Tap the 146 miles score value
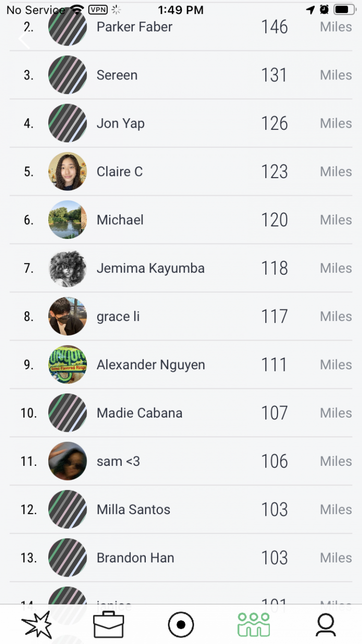This screenshot has height=644, width=362. (274, 27)
